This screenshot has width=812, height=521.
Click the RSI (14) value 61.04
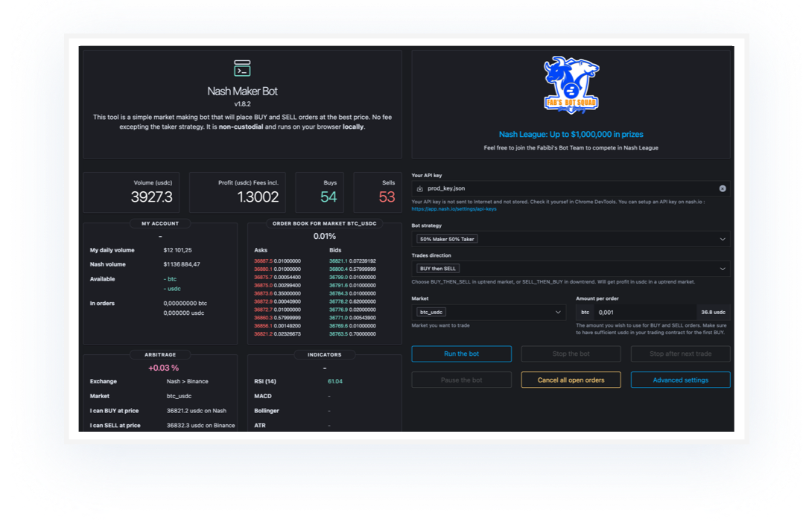point(334,381)
